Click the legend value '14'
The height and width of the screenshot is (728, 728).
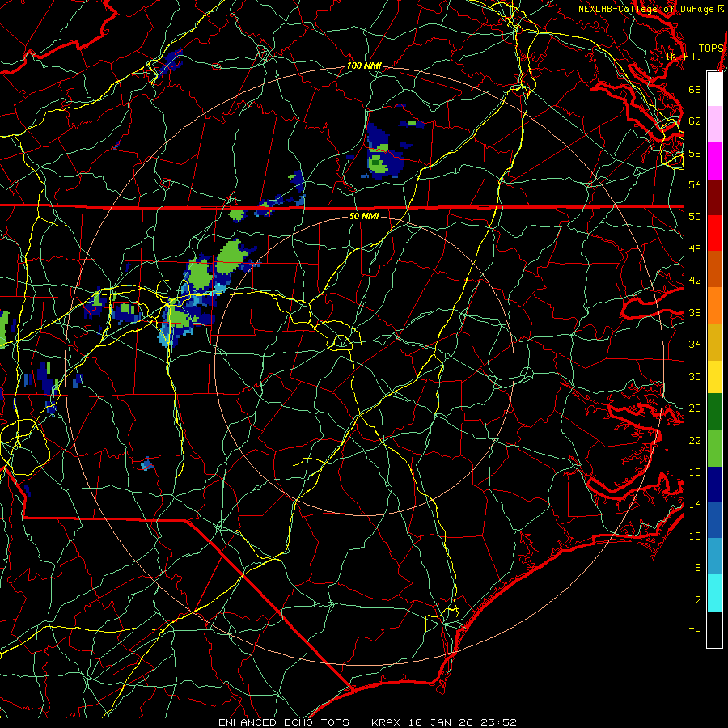(695, 504)
